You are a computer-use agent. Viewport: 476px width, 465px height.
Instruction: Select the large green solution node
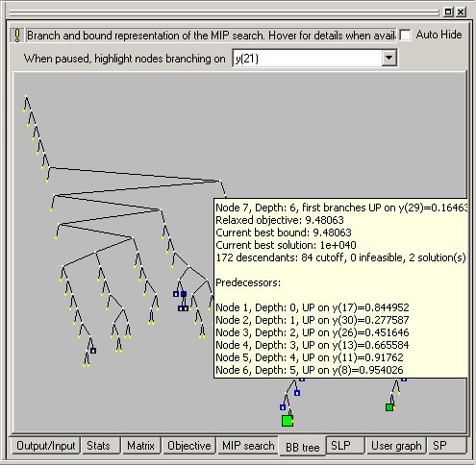(x=288, y=421)
